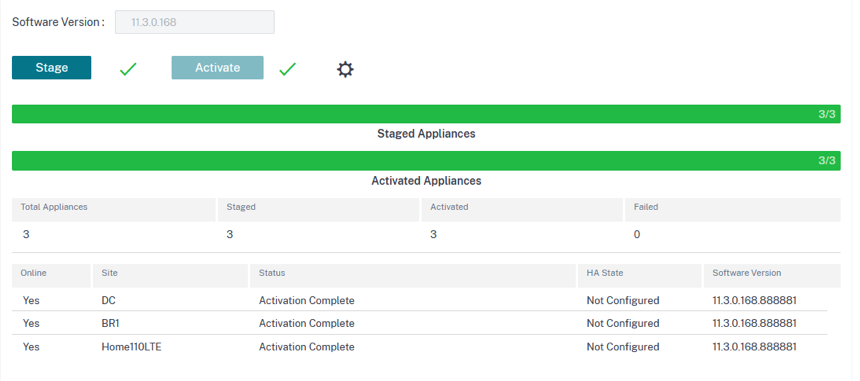The image size is (860, 381).
Task: Click Online Yes value for Home110LTE
Action: coord(31,347)
